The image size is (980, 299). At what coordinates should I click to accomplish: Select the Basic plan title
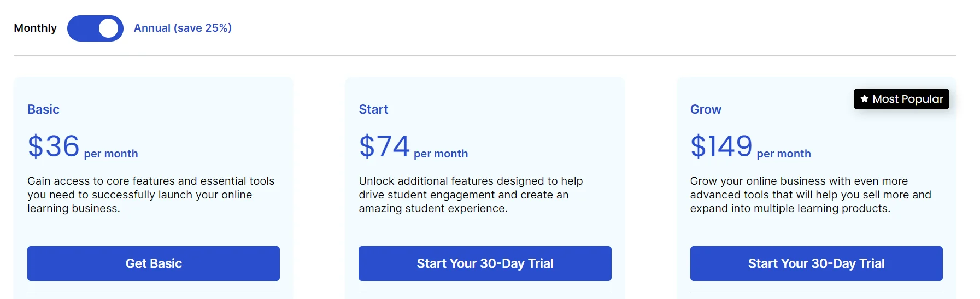(44, 109)
